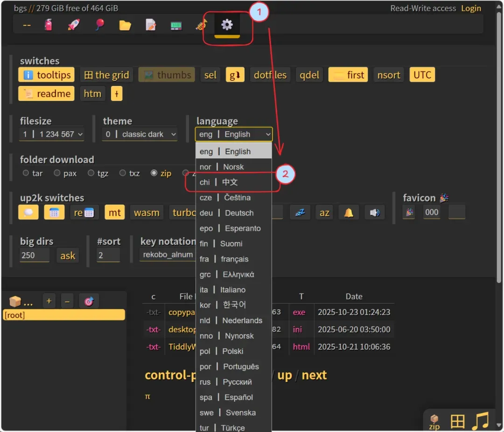Choose 'epo | Esperanto' language option
The height and width of the screenshot is (432, 504).
click(234, 228)
